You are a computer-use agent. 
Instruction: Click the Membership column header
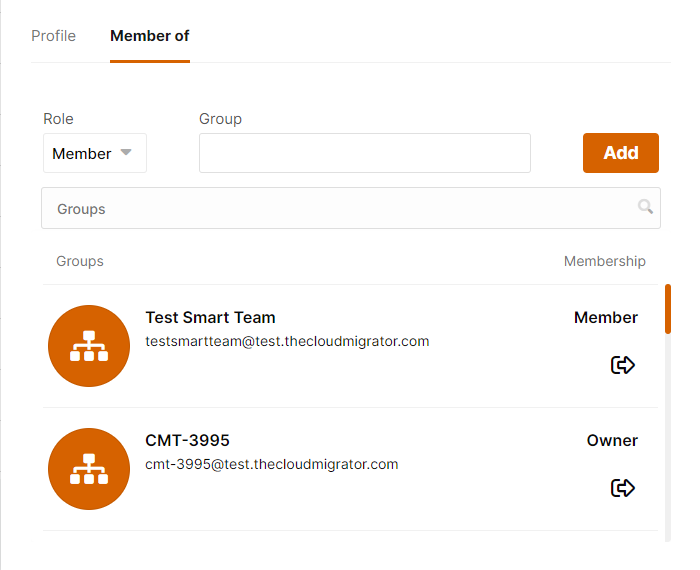pos(604,261)
